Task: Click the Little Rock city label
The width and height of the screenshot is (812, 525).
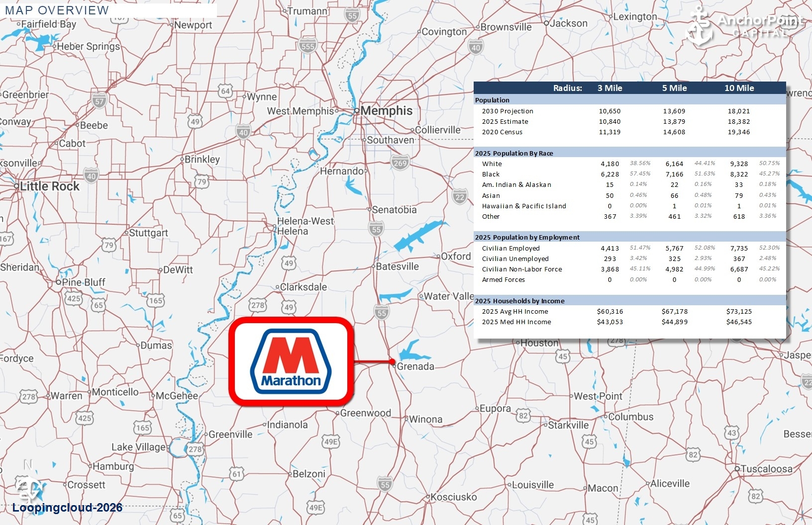Action: coord(50,186)
